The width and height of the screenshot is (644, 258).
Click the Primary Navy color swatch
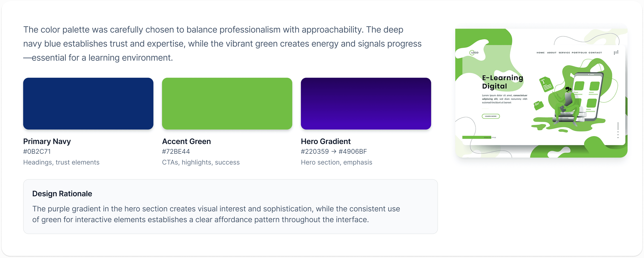click(x=88, y=103)
